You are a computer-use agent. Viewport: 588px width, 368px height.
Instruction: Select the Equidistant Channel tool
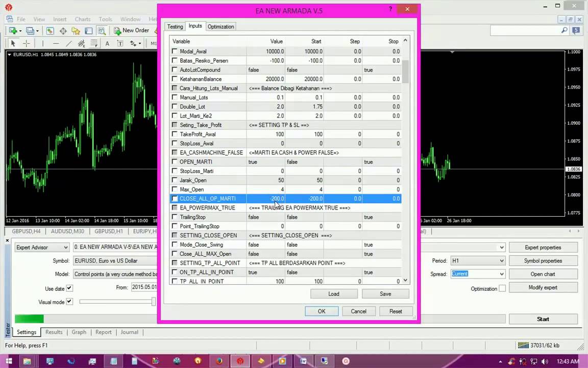[81, 43]
